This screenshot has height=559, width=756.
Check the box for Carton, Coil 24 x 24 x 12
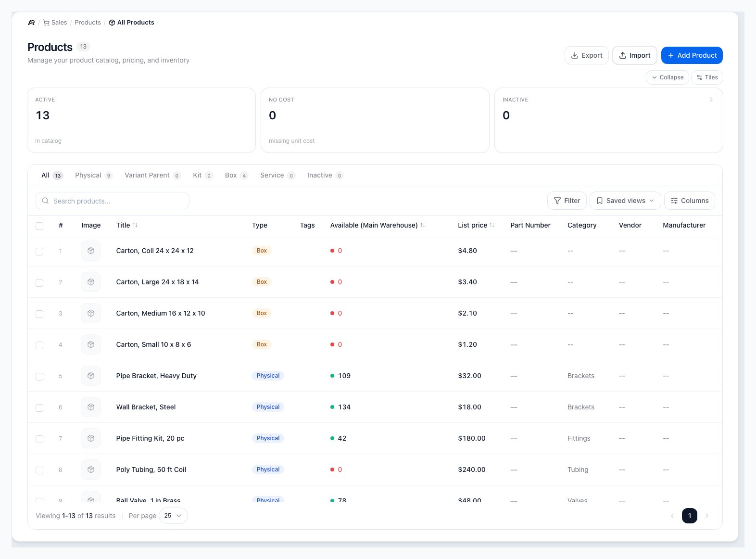coord(39,252)
